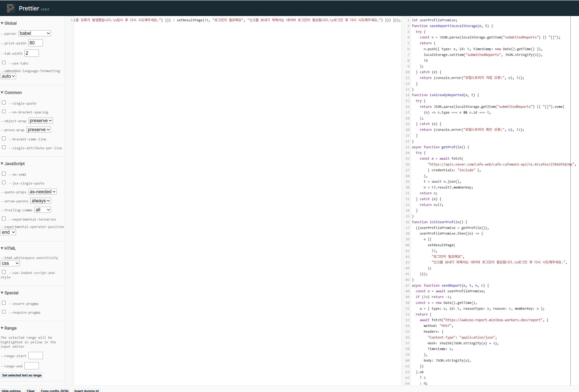Open the html-whitespace-sensitivity css dropdown
Image resolution: width=579 pixels, height=392 pixels.
pos(10,263)
